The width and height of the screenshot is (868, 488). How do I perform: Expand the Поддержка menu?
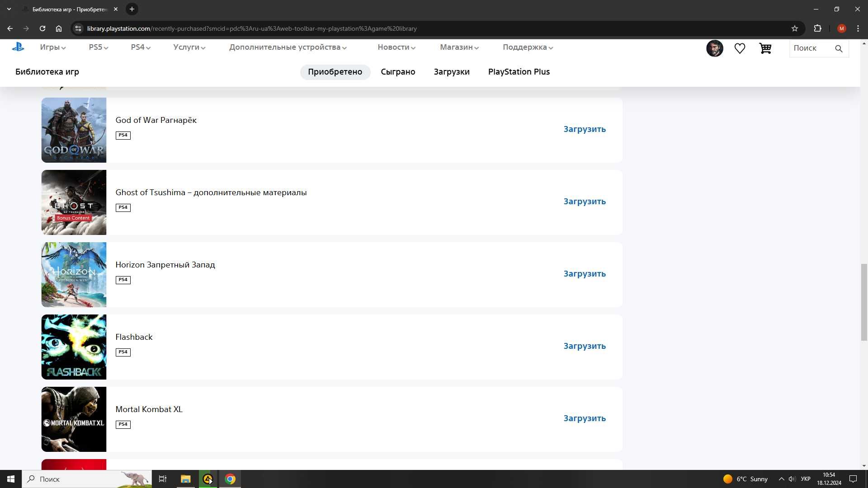coord(528,47)
